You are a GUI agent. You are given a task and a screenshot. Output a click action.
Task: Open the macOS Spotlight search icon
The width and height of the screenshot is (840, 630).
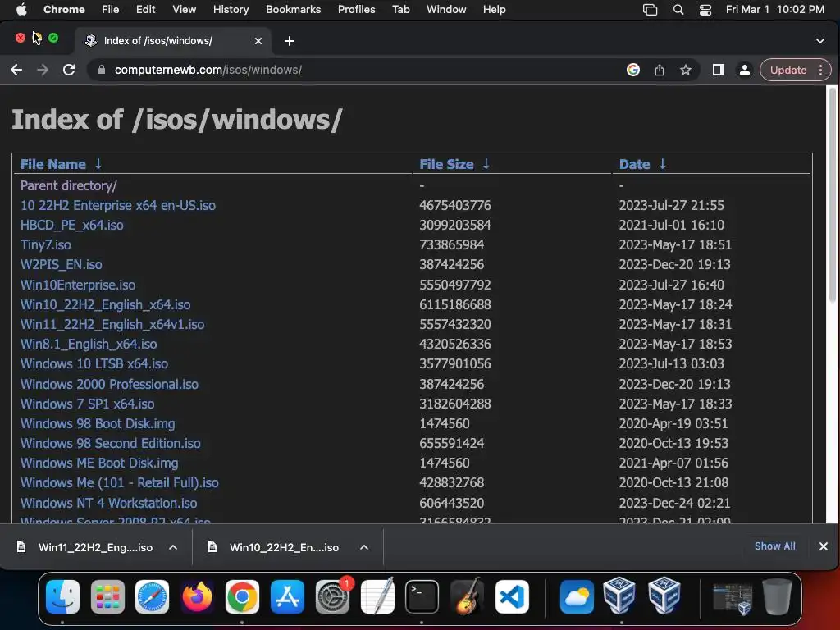coord(678,9)
